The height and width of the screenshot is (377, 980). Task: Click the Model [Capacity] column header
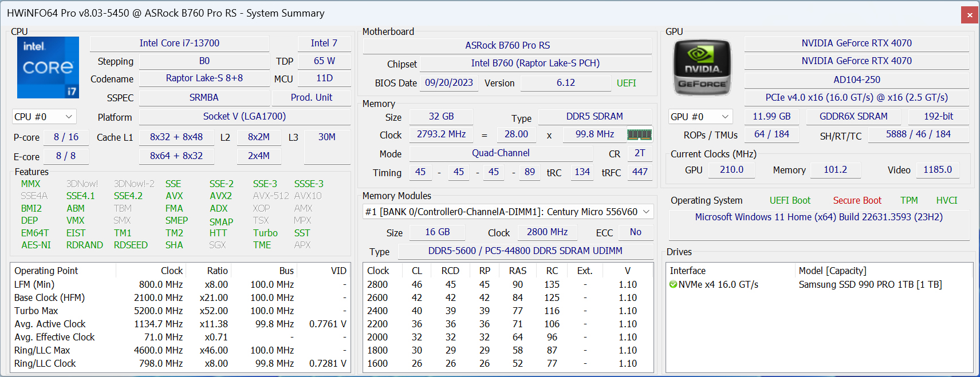(883, 271)
